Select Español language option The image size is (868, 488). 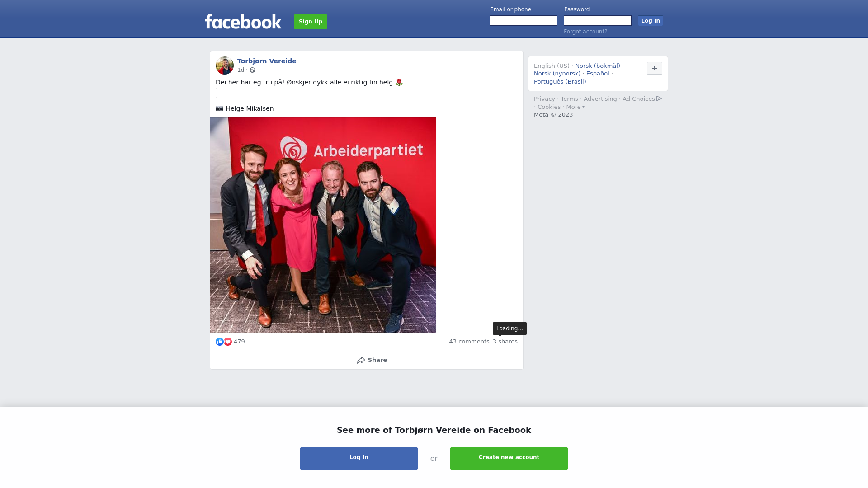click(x=598, y=74)
